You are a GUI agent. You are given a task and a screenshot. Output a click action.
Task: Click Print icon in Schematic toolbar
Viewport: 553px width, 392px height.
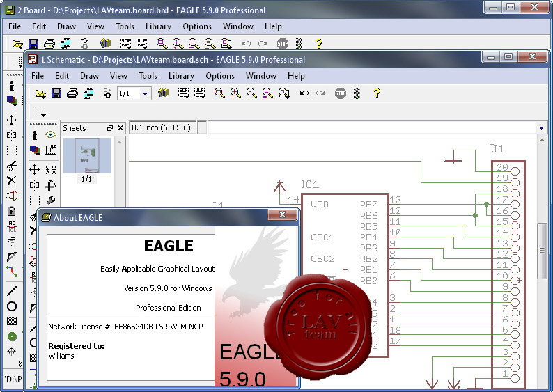(72, 93)
